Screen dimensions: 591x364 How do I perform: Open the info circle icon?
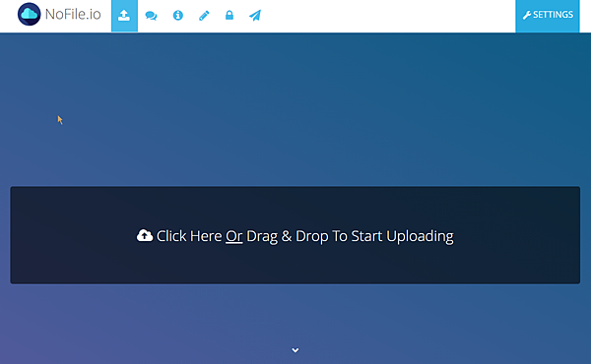[178, 16]
